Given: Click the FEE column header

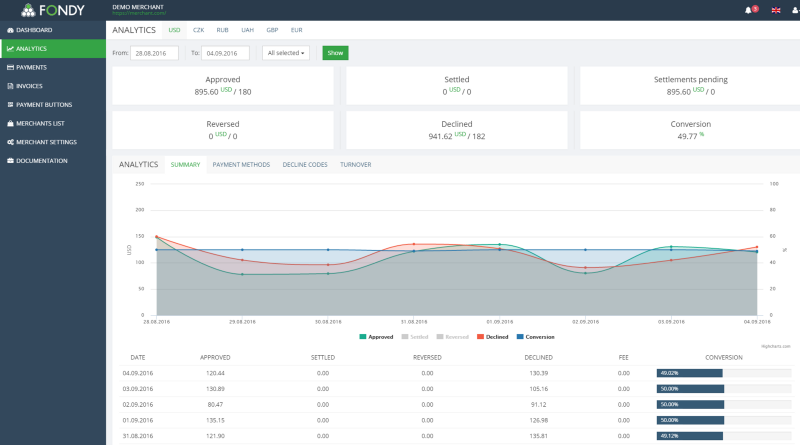Looking at the screenshot, I should coord(623,358).
